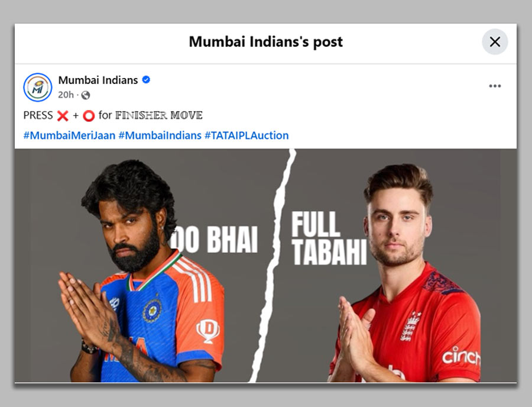The image size is (532, 407).
Task: Open the #MumbaiIndians hashtag
Action: point(160,135)
